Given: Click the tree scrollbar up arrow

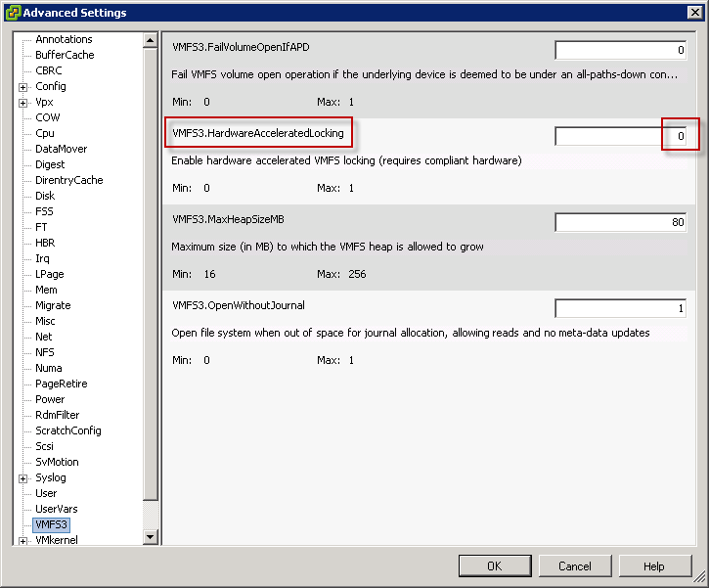Looking at the screenshot, I should pos(150,40).
